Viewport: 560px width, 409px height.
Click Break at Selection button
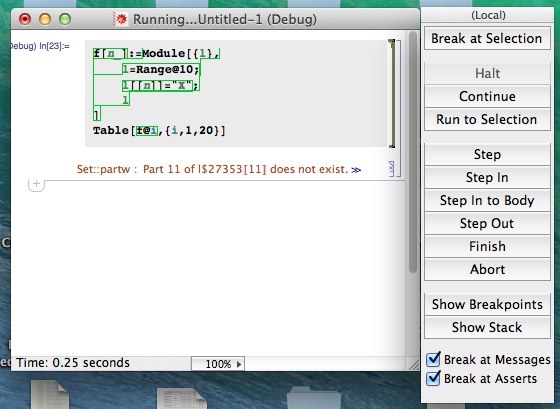coord(487,38)
